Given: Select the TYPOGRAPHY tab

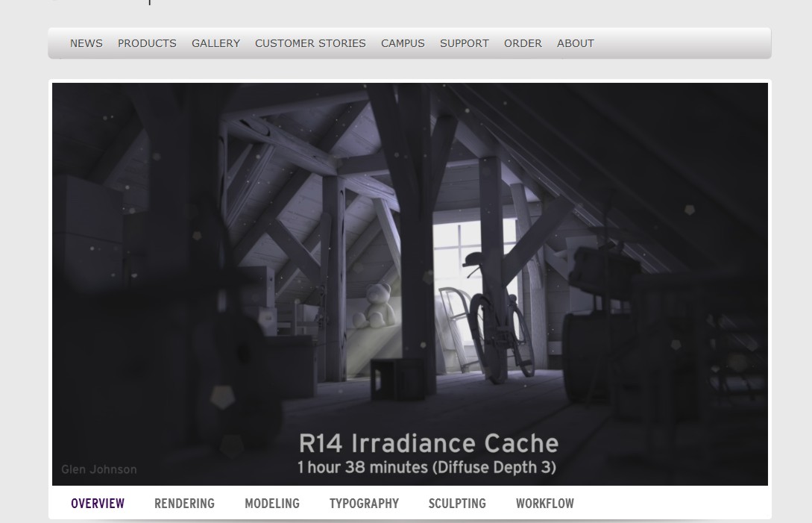Looking at the screenshot, I should (364, 504).
